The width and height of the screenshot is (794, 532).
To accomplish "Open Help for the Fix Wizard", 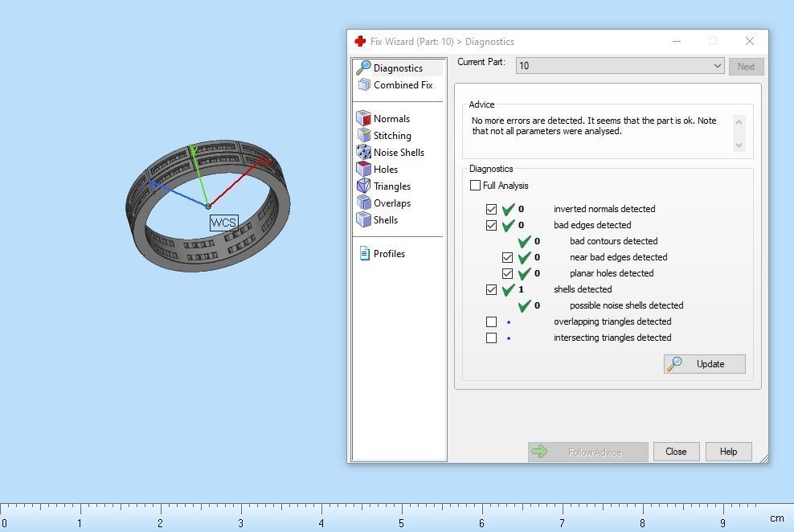I will click(x=728, y=452).
